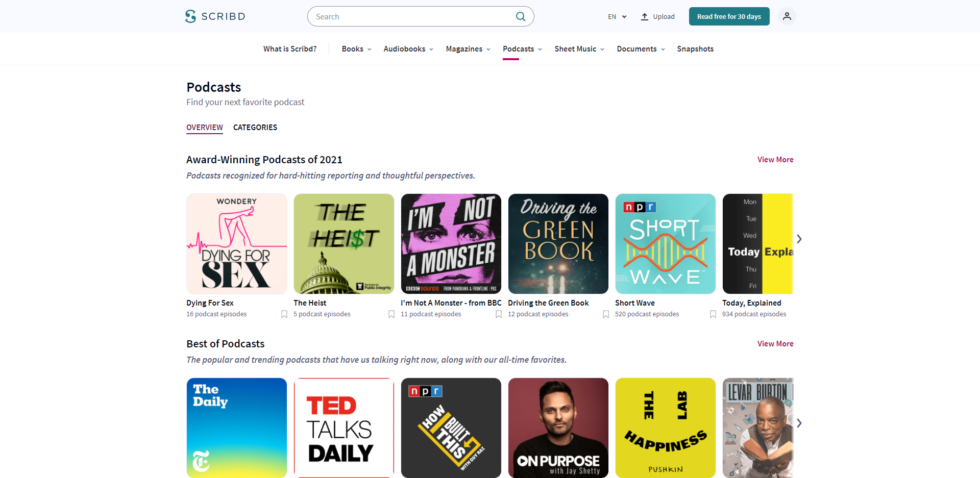Open The Heist cover art
This screenshot has width=980, height=478.
point(344,244)
